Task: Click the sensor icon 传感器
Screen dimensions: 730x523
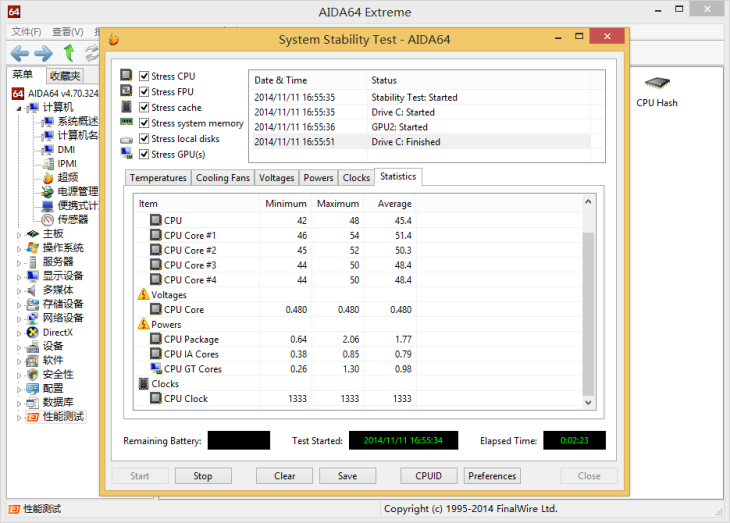Action: tap(47, 219)
